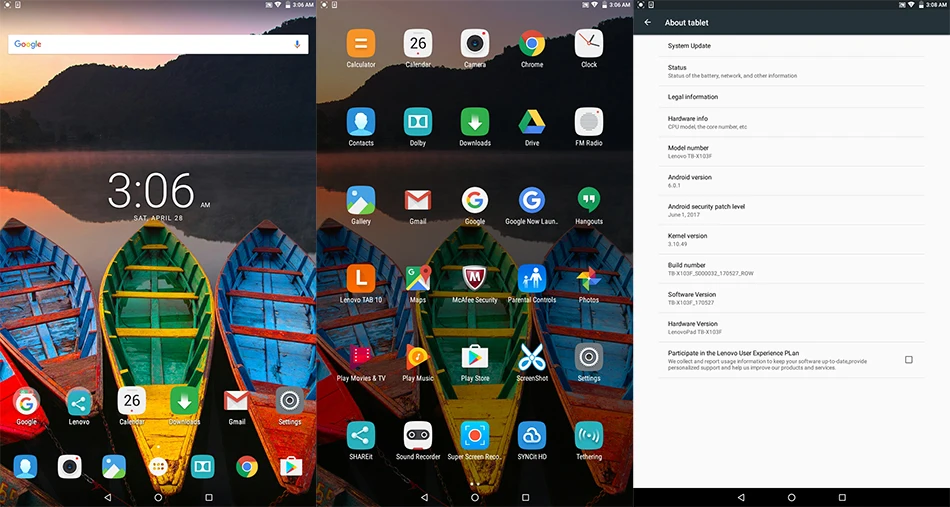The height and width of the screenshot is (507, 950).
Task: Open Play Store in the app drawer
Action: coord(474,357)
